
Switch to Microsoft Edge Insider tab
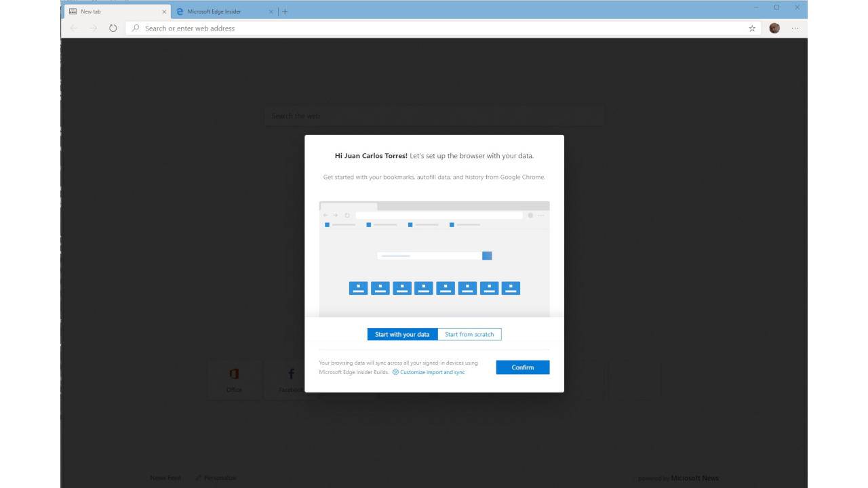point(224,12)
